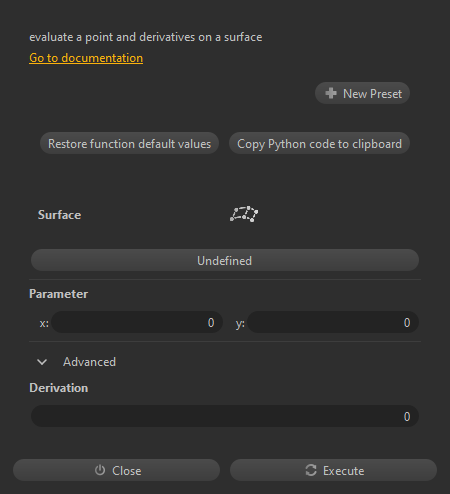The width and height of the screenshot is (450, 494).
Task: Click the plus icon on New Preset
Action: coord(331,93)
